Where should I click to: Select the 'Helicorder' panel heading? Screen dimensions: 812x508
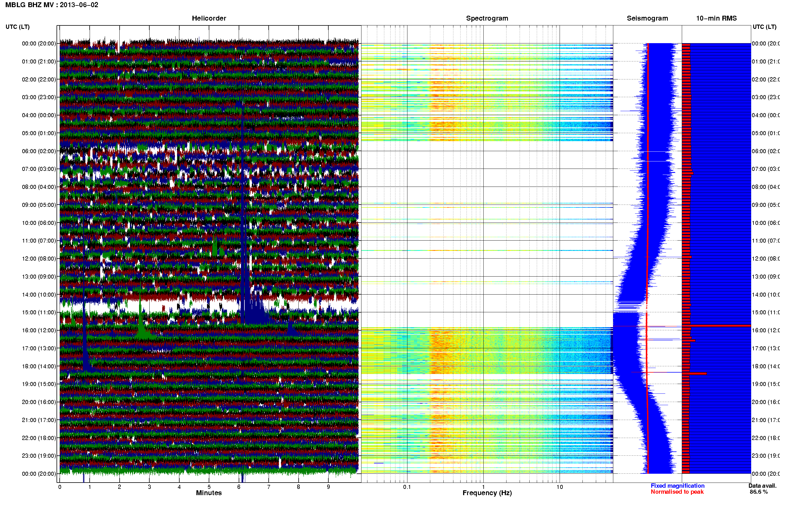(209, 19)
